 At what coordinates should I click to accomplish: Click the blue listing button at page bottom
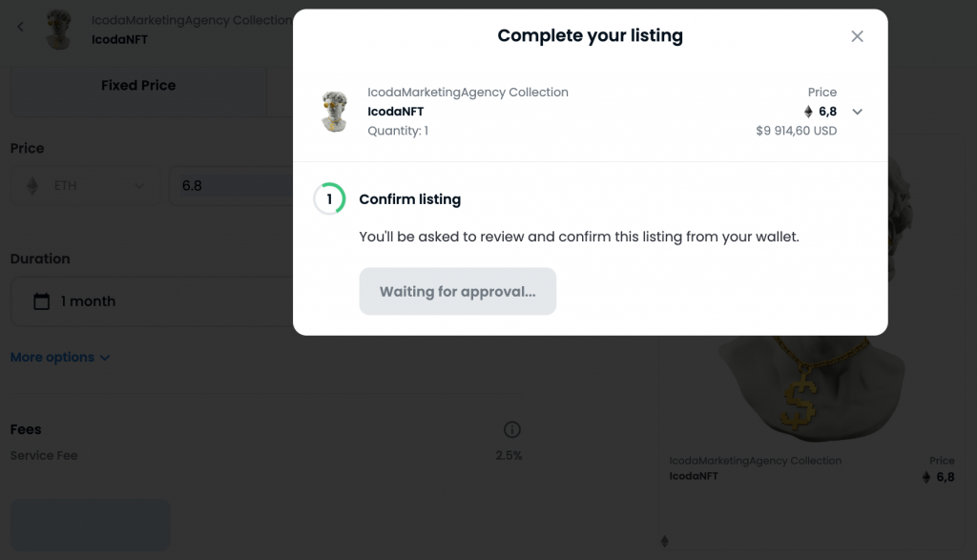(91, 524)
